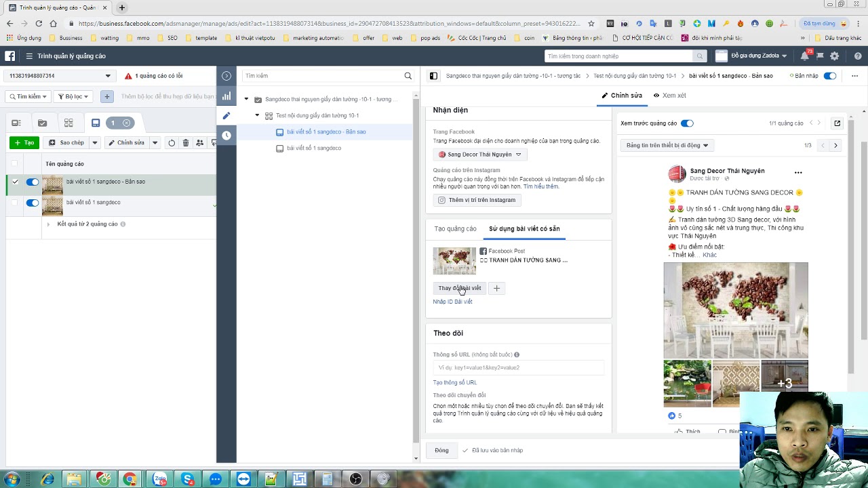Click the Tìm hiểu thêm link
Viewport: 868px width, 488px height.
(541, 186)
